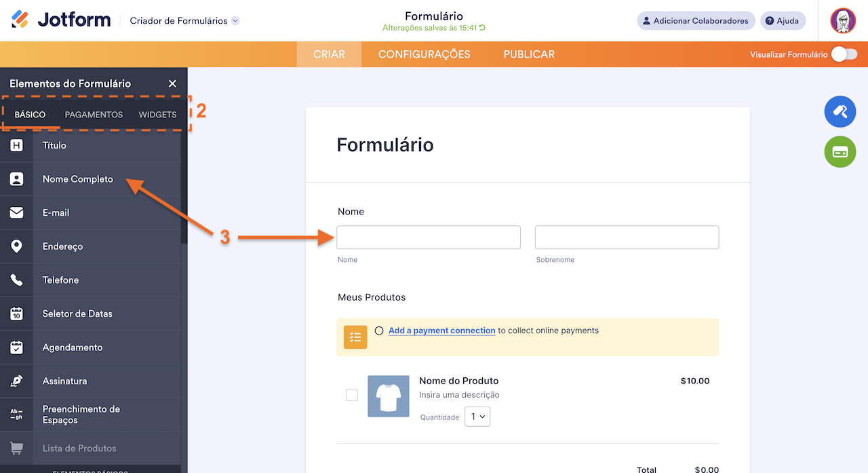868x473 pixels.
Task: Select the Lista de Produtos cart icon
Action: tap(16, 448)
